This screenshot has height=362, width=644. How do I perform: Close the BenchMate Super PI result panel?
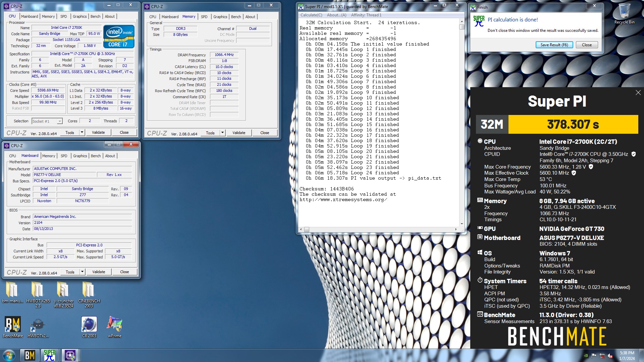point(638,93)
